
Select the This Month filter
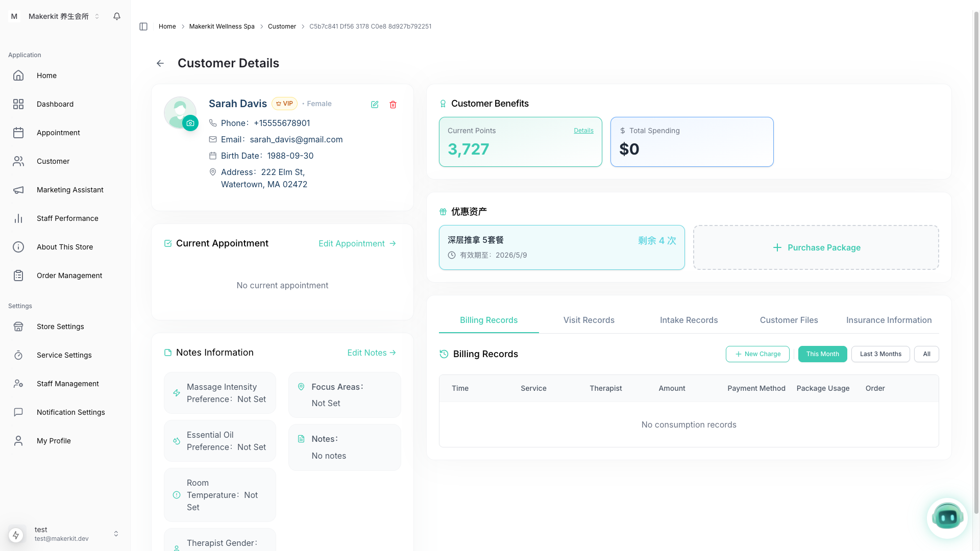click(822, 354)
